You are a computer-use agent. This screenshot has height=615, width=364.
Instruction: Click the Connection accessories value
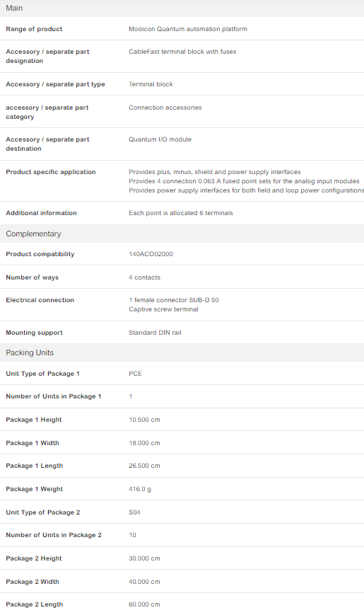click(x=165, y=108)
